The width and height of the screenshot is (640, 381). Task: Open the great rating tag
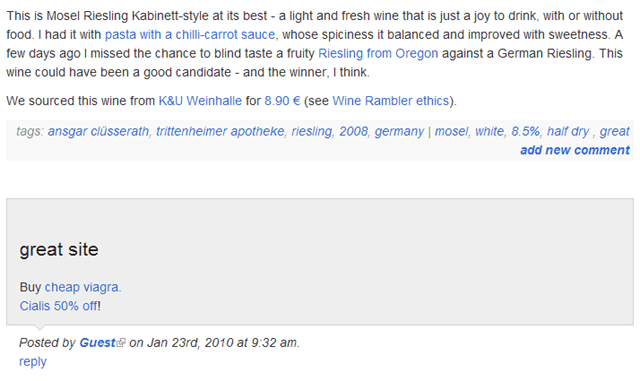(x=614, y=131)
